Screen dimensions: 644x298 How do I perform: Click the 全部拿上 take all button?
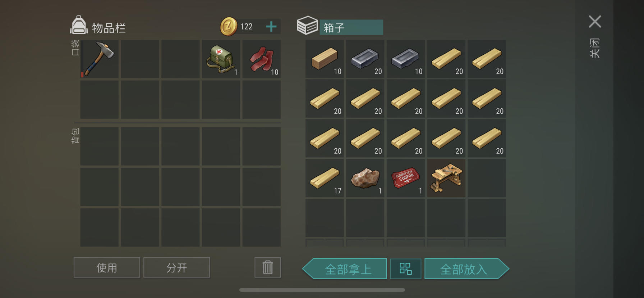pyautogui.click(x=345, y=269)
